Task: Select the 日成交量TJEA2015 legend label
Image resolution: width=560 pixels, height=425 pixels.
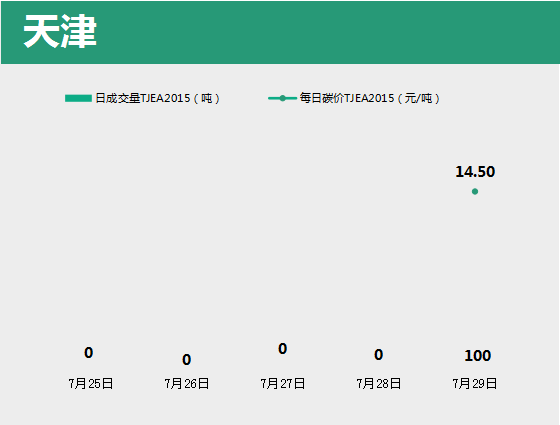Action: pos(158,98)
